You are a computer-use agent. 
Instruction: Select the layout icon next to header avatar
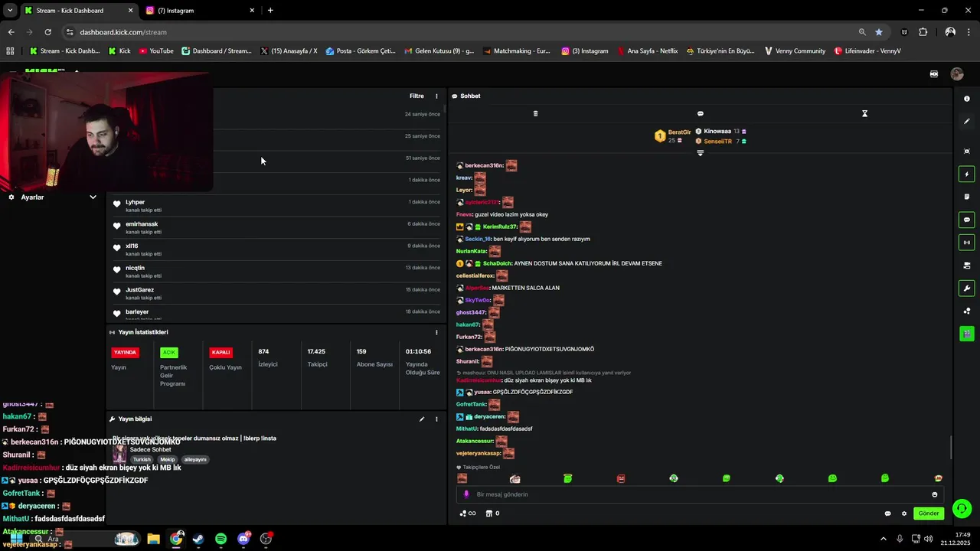[x=934, y=74]
